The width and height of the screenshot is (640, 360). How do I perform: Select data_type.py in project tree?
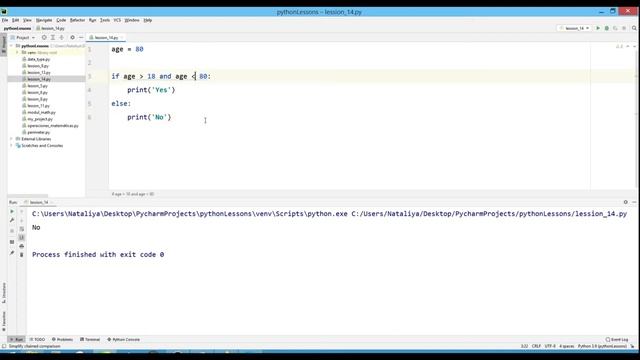coord(39,59)
